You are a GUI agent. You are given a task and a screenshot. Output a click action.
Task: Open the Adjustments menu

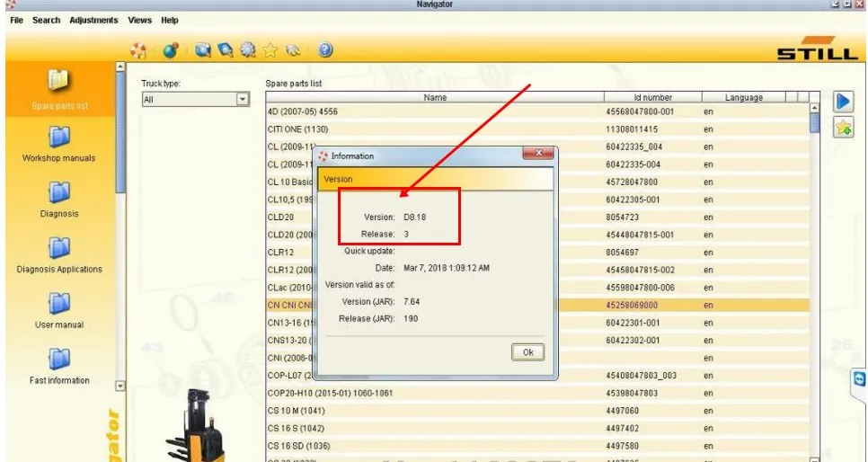click(93, 20)
